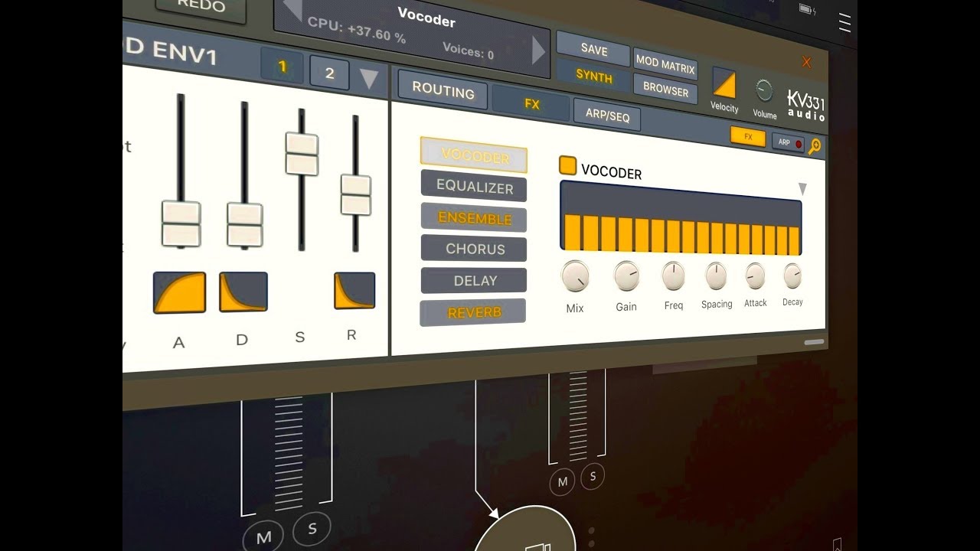Switch to the FX tab
The width and height of the screenshot is (980, 551).
click(532, 104)
